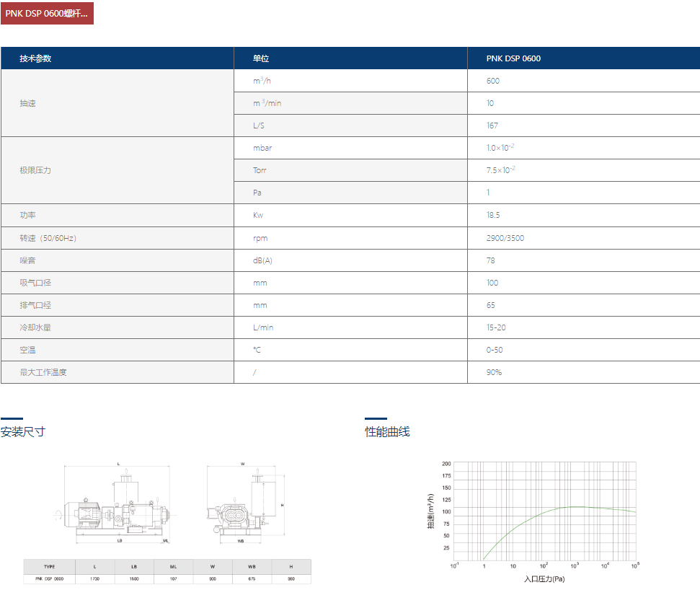Click the 安装尺寸 section heading
The width and height of the screenshot is (700, 590).
(x=23, y=432)
